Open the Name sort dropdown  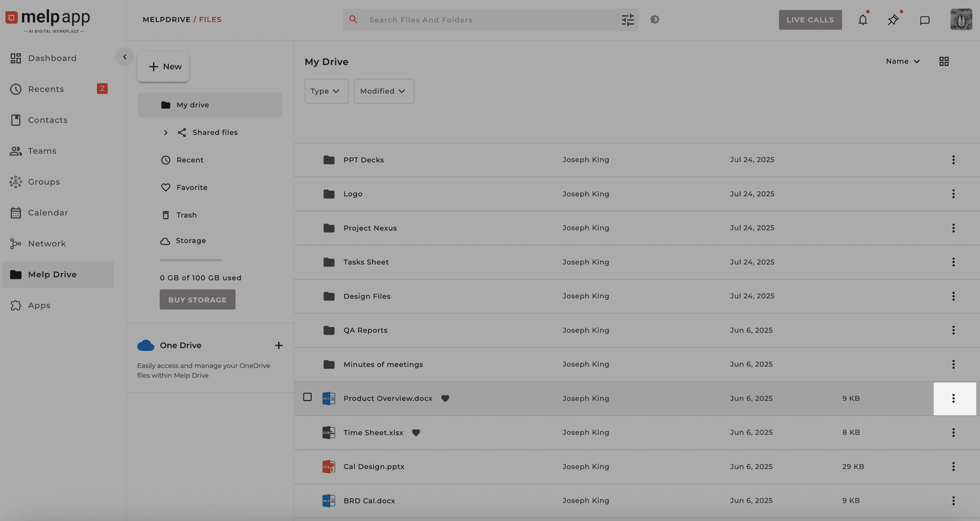click(x=902, y=61)
